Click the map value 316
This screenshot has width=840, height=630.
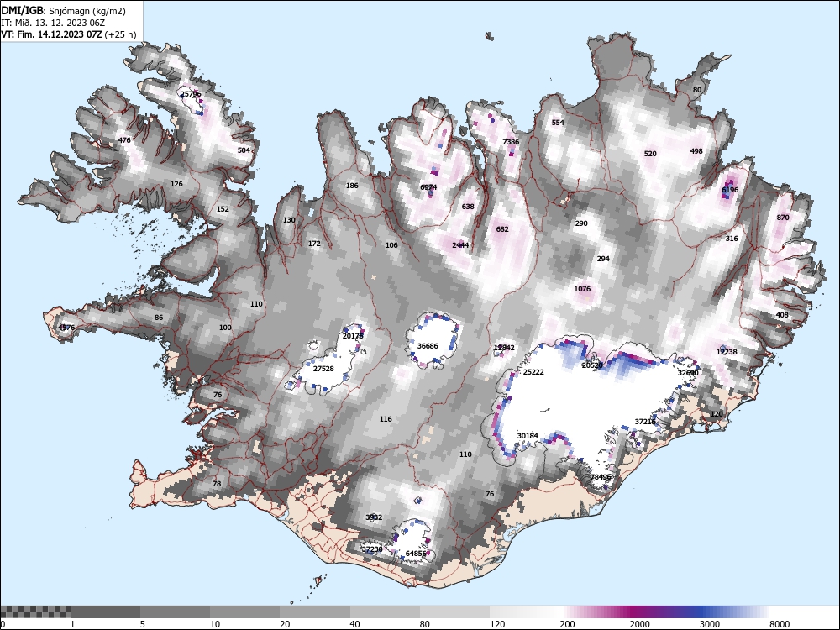(x=732, y=239)
